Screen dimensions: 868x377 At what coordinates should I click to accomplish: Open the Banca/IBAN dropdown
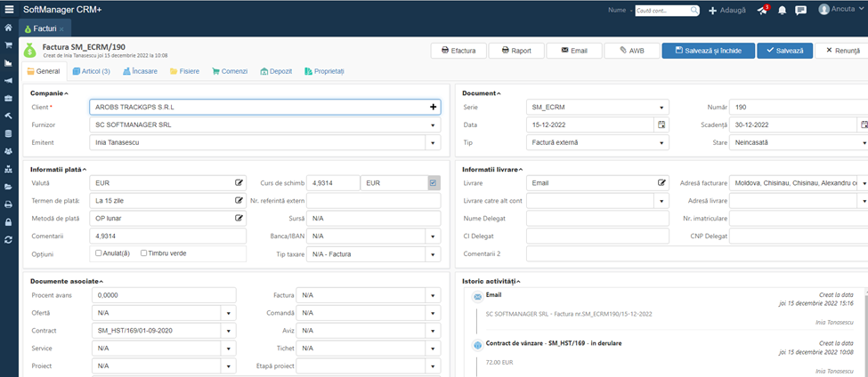pos(433,236)
